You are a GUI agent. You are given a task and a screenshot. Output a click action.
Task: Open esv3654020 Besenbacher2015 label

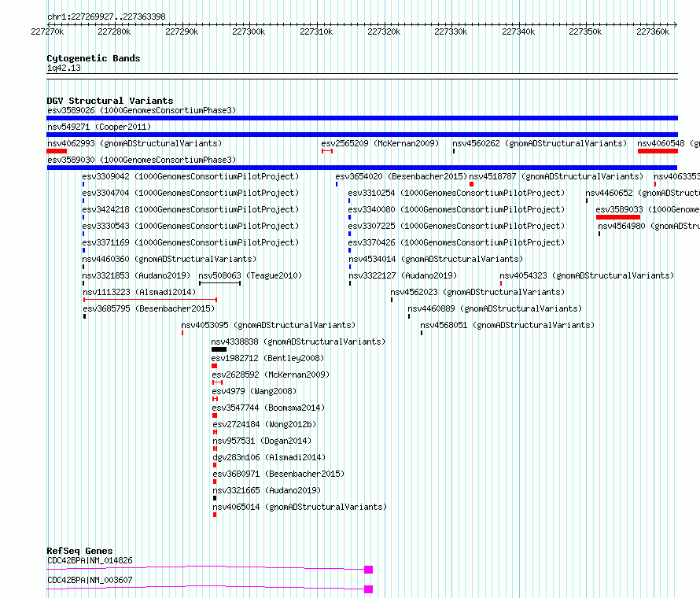[x=401, y=176]
